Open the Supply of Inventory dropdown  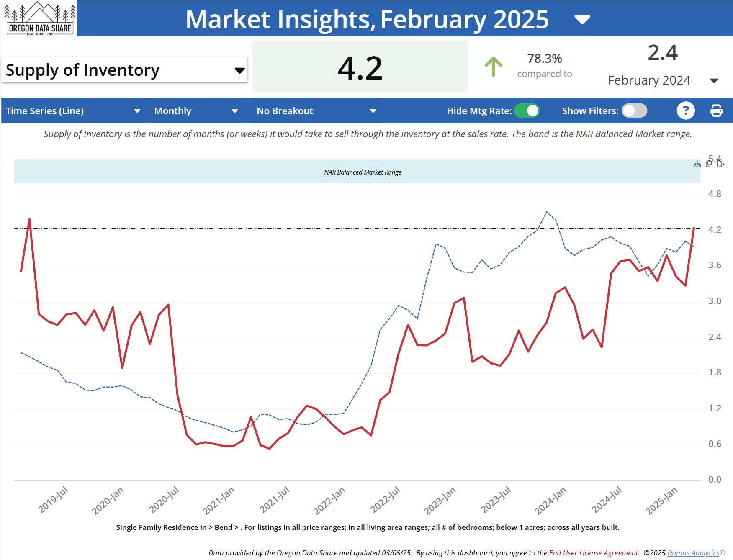pyautogui.click(x=239, y=70)
